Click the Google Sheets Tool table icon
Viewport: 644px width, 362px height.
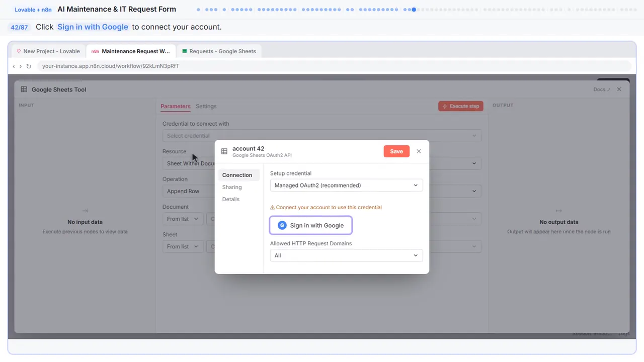pyautogui.click(x=24, y=89)
